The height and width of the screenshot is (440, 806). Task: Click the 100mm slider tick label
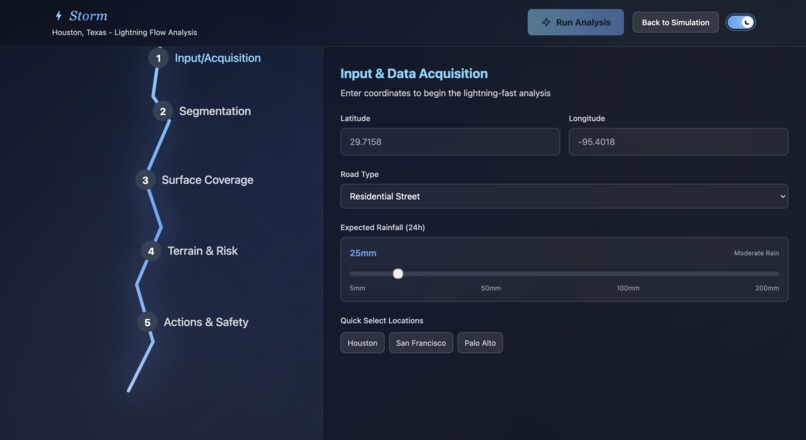click(628, 288)
